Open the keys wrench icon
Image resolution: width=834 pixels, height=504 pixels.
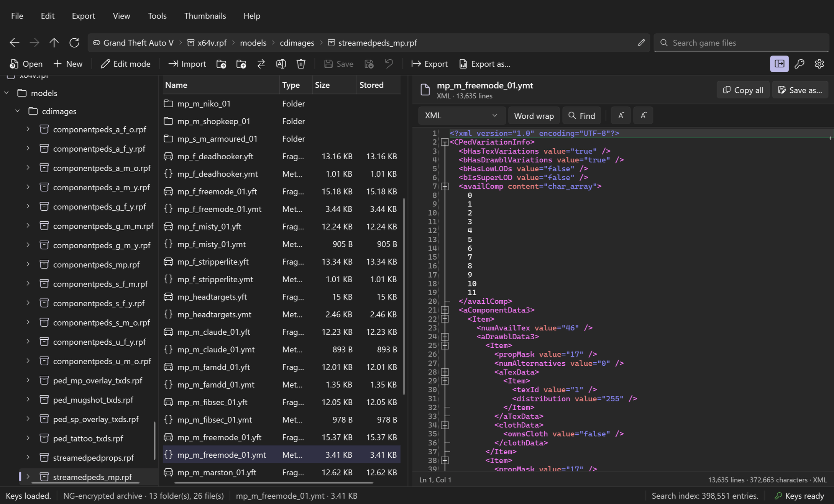(800, 64)
